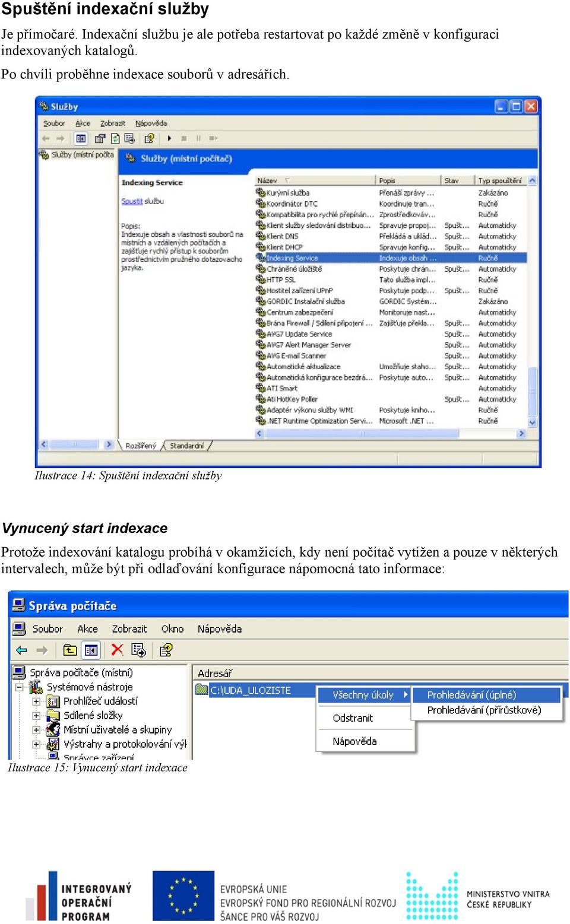Choose Odstranit in context menu
This screenshot has width=570, height=924.
(365, 718)
